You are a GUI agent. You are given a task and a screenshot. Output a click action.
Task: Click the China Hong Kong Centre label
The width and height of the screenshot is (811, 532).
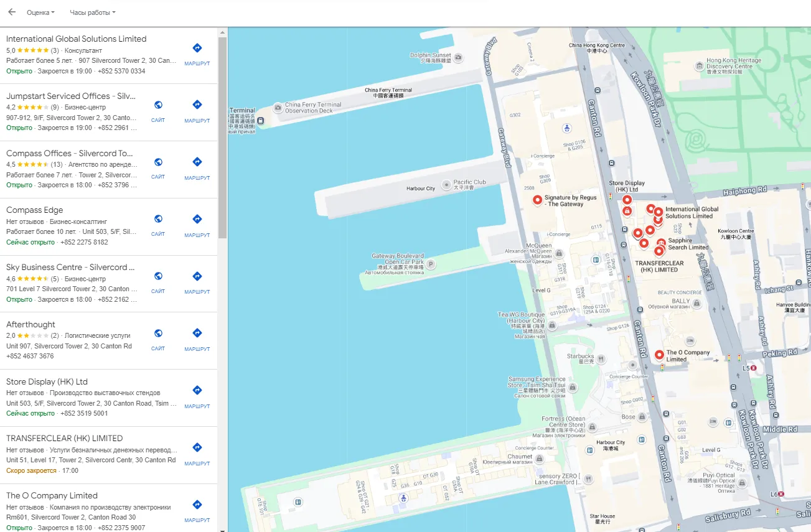597,48
